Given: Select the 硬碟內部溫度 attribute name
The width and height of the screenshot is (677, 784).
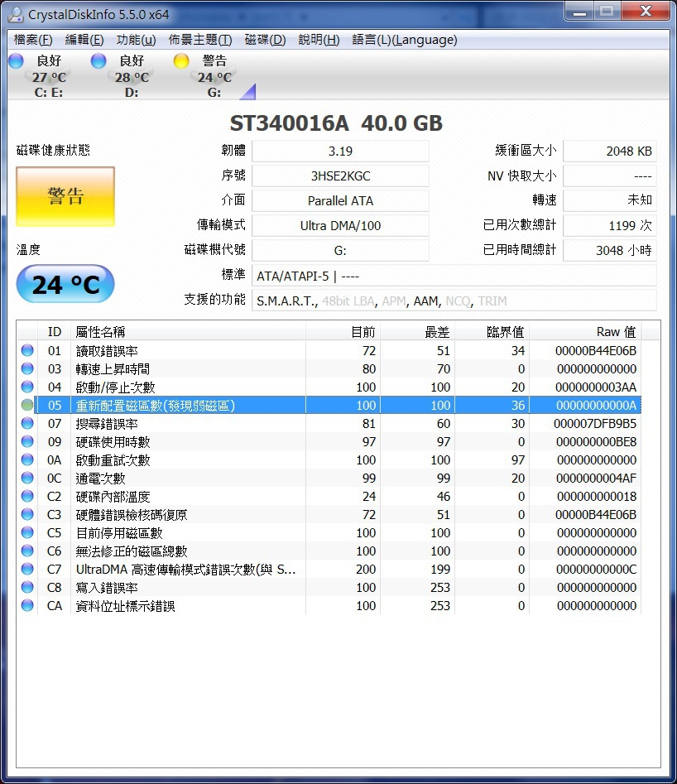Looking at the screenshot, I should 113,497.
